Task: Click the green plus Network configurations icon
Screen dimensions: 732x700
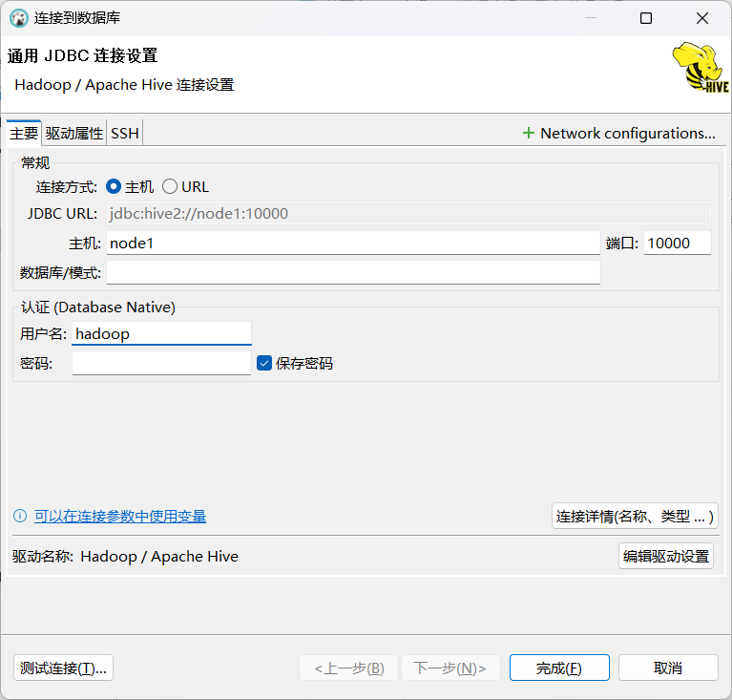Action: [528, 134]
